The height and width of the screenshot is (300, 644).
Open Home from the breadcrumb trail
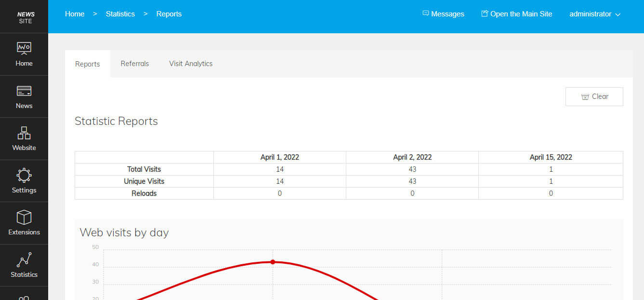coord(75,14)
